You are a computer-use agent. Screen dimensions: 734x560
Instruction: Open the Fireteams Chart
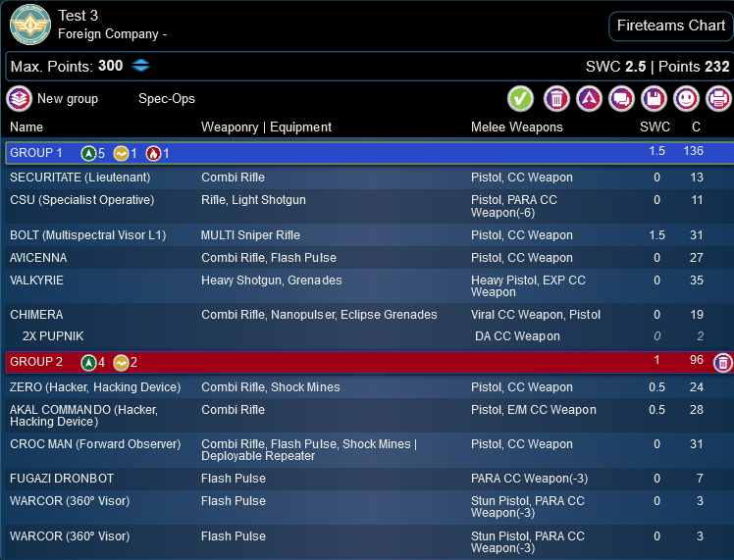tap(671, 25)
